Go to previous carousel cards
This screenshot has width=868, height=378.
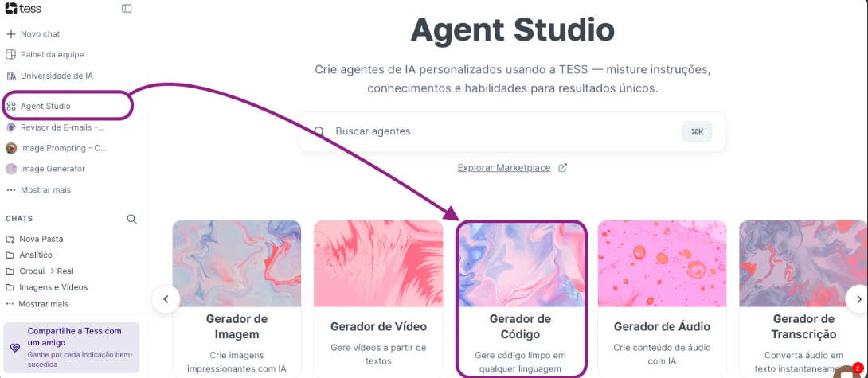(166, 299)
